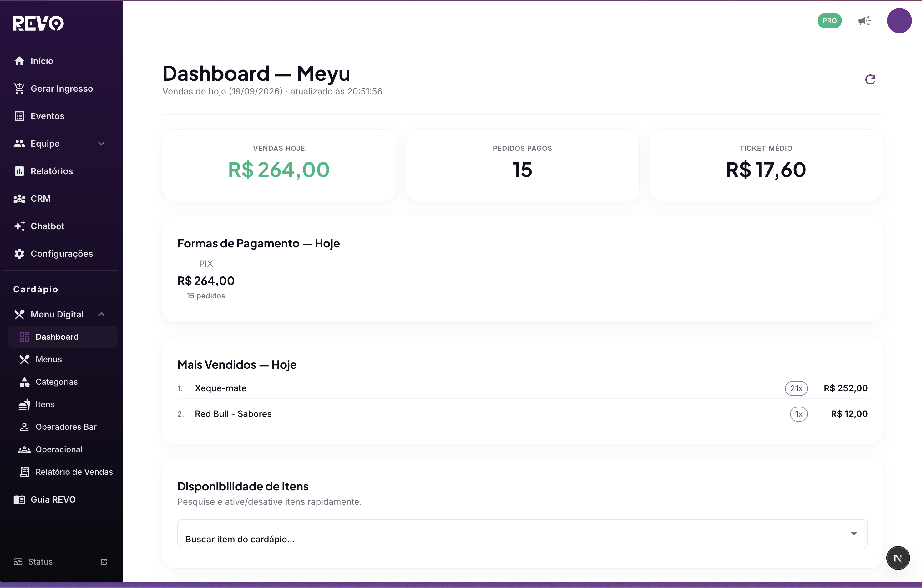Click the Operadores Bar person icon
Screen dimensions: 922x588
(24, 427)
